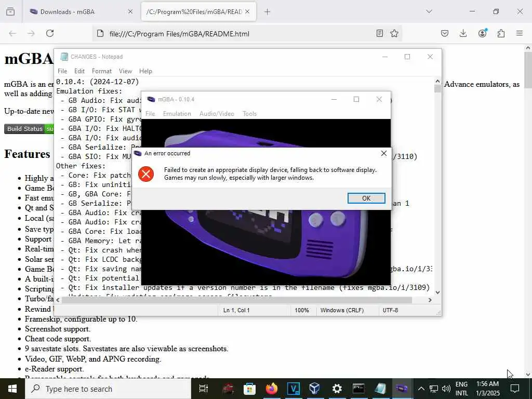The width and height of the screenshot is (532, 399).
Task: Show hidden system tray icons
Action: click(421, 389)
